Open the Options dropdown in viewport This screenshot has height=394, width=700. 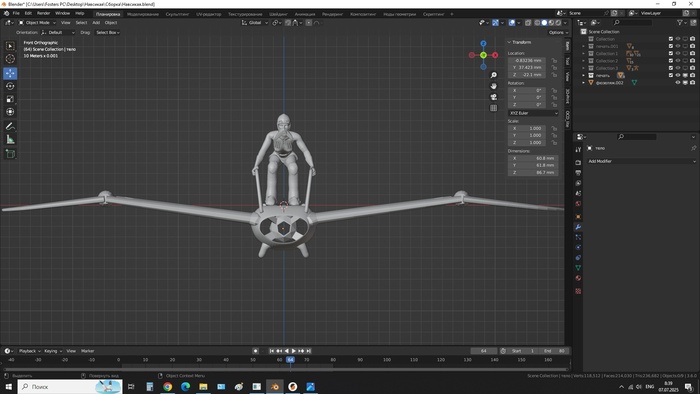[x=558, y=33]
